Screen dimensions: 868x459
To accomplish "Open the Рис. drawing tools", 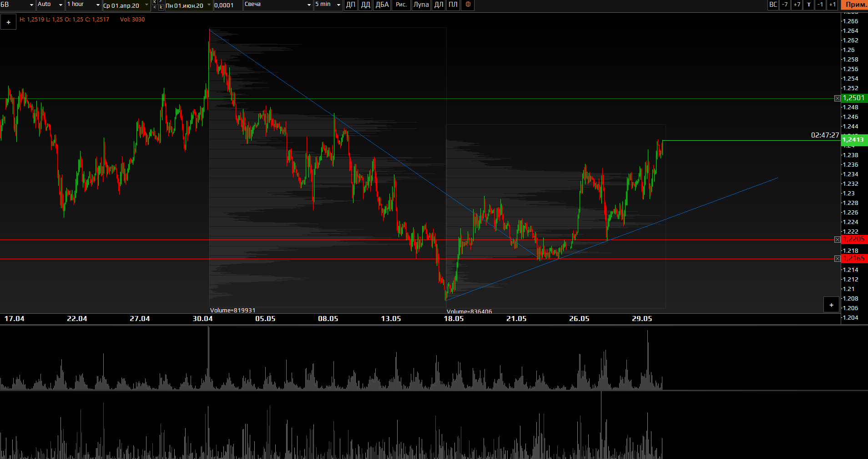I will 401,5.
